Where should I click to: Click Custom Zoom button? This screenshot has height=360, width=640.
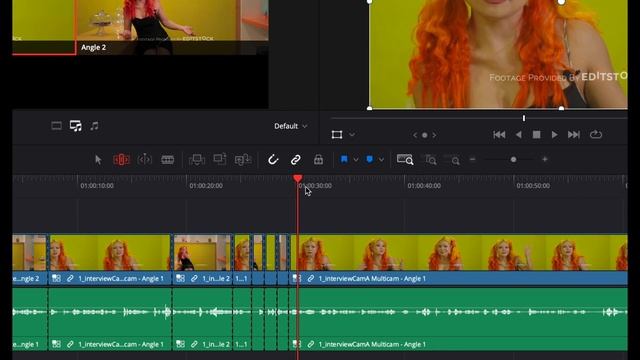[452, 160]
